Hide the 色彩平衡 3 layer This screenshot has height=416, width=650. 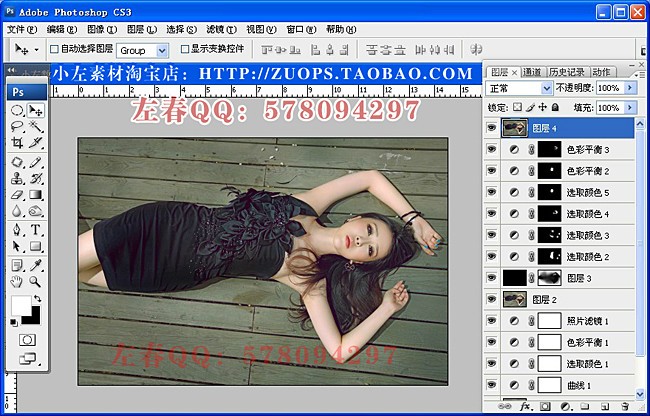point(492,149)
